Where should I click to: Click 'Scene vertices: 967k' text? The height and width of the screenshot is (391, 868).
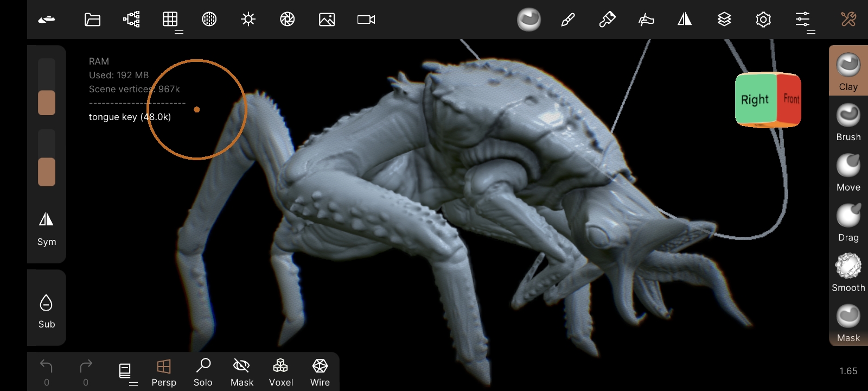pyautogui.click(x=134, y=89)
